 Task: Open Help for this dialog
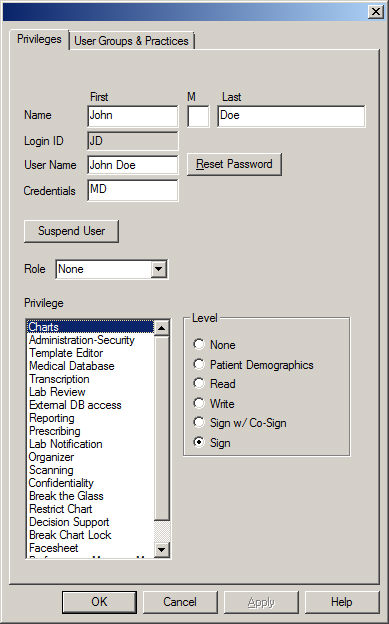click(342, 602)
